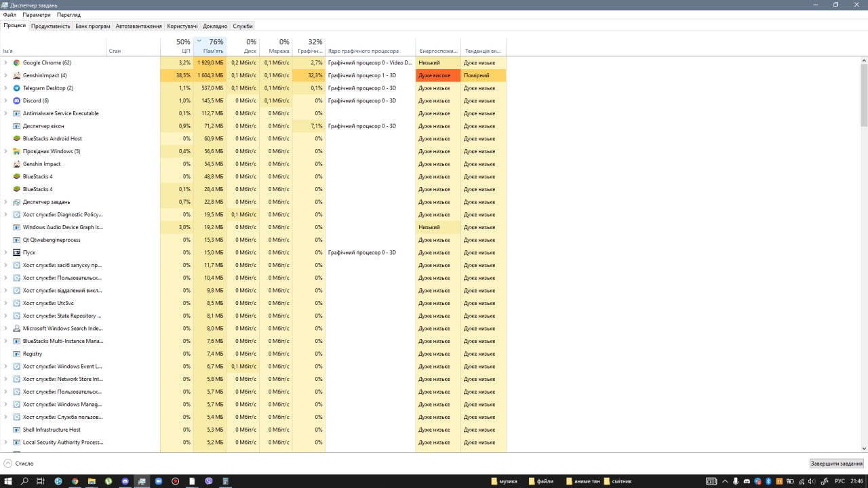Screen dimensions: 868x488
Task: Click the Bluetooth tray icon
Action: tap(768, 481)
